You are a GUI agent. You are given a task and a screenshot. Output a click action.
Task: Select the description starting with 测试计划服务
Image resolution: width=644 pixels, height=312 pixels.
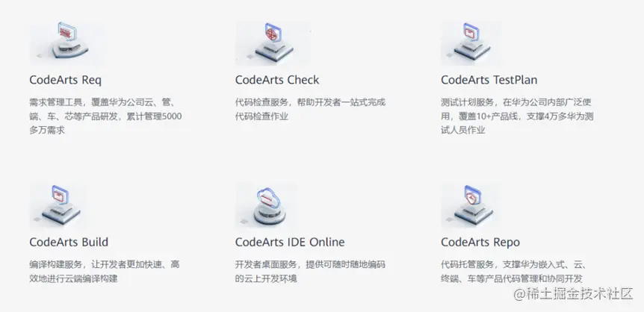coord(517,116)
